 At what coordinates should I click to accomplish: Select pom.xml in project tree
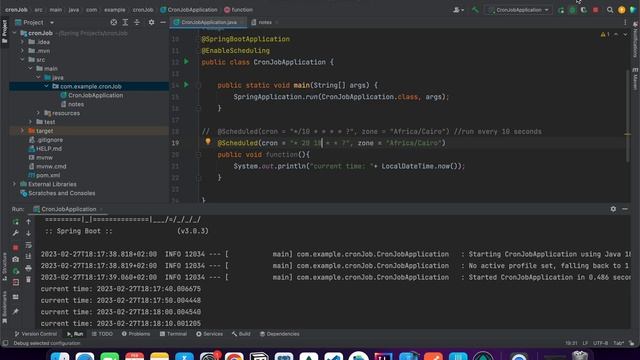(x=48, y=175)
